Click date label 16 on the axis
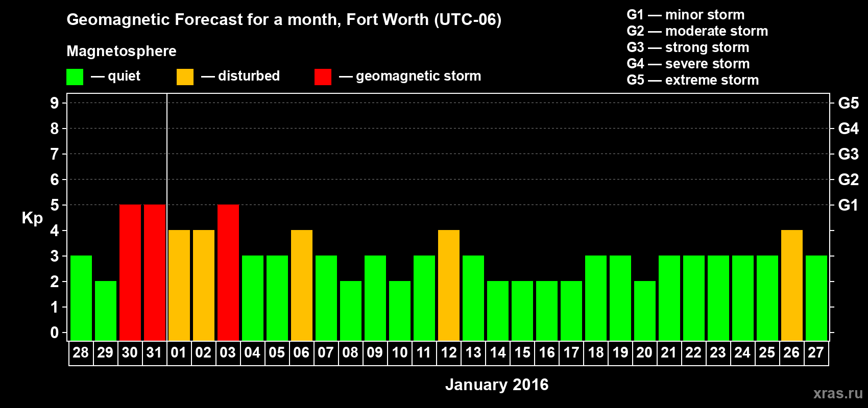 pyautogui.click(x=547, y=353)
